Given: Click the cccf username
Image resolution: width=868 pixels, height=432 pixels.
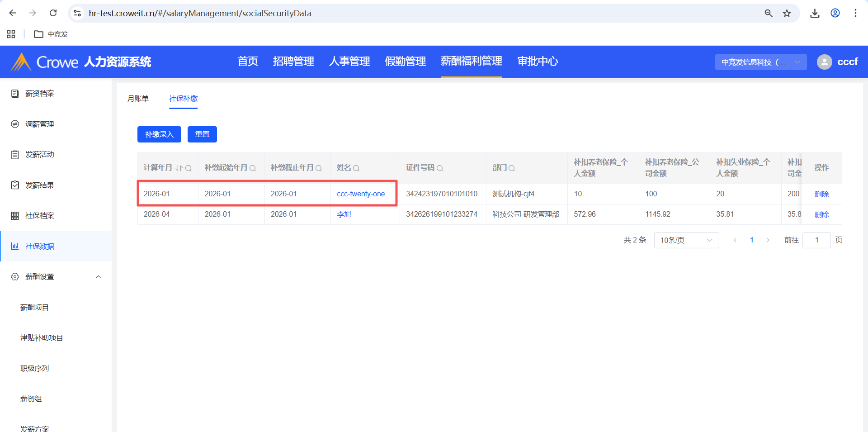Looking at the screenshot, I should tap(848, 62).
